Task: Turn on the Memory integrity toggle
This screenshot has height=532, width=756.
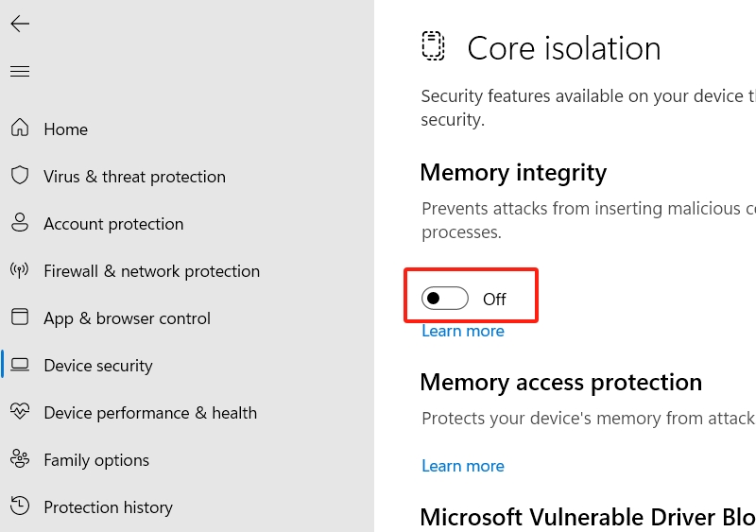Action: (445, 300)
